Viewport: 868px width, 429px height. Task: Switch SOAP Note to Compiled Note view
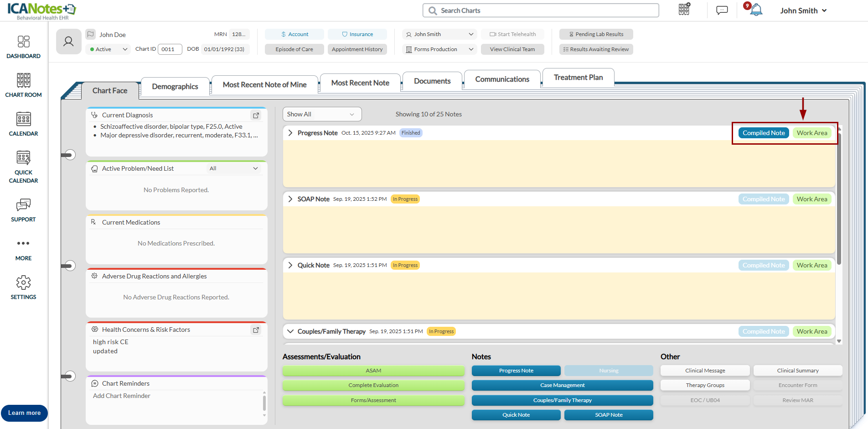(x=763, y=199)
